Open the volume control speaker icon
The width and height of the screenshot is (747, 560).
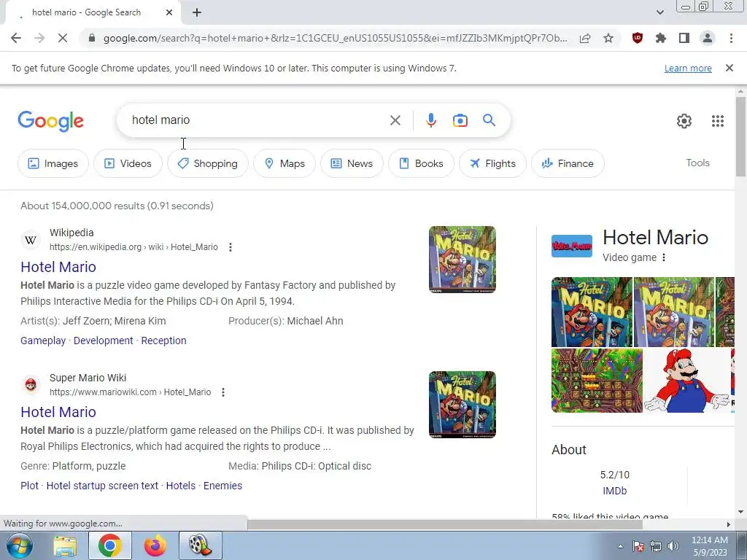click(x=673, y=546)
